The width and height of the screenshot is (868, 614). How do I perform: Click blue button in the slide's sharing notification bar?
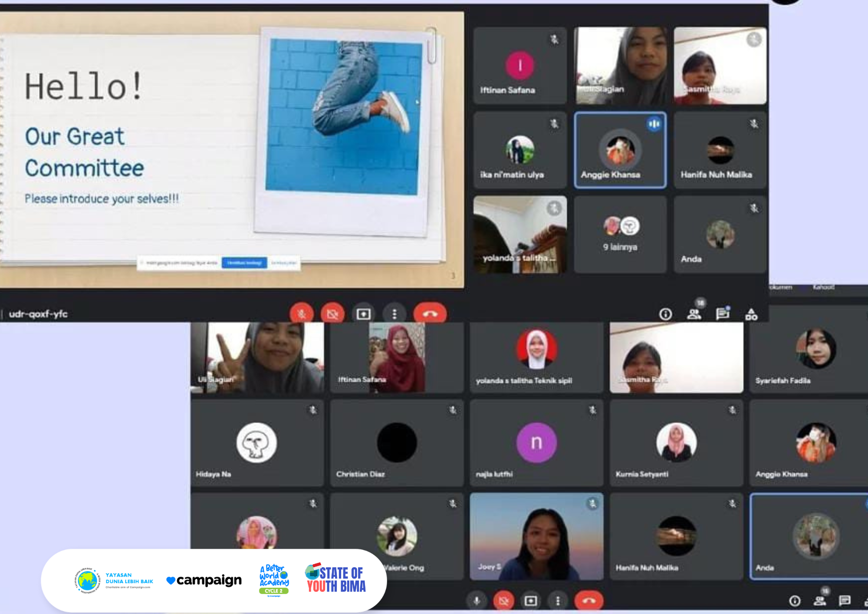pos(244,263)
